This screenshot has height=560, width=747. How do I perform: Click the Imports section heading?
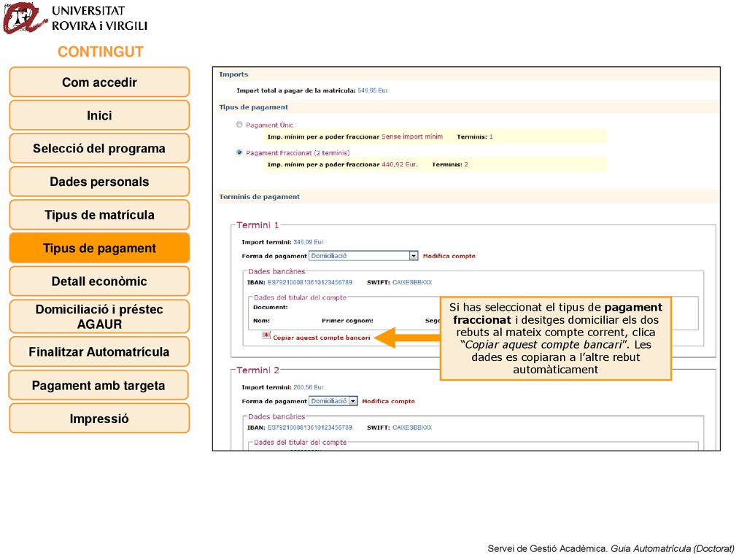pos(233,74)
